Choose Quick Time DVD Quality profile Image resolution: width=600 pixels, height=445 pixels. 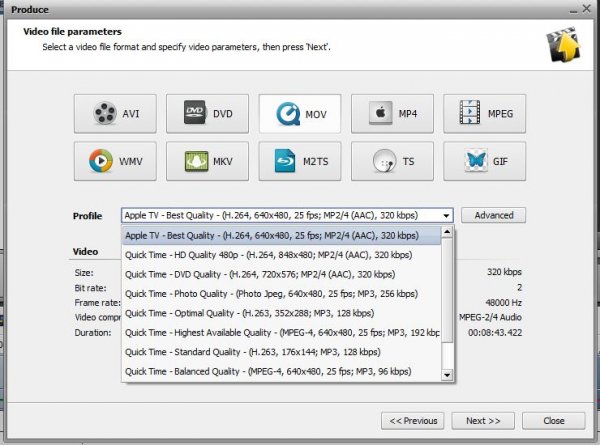(x=281, y=274)
